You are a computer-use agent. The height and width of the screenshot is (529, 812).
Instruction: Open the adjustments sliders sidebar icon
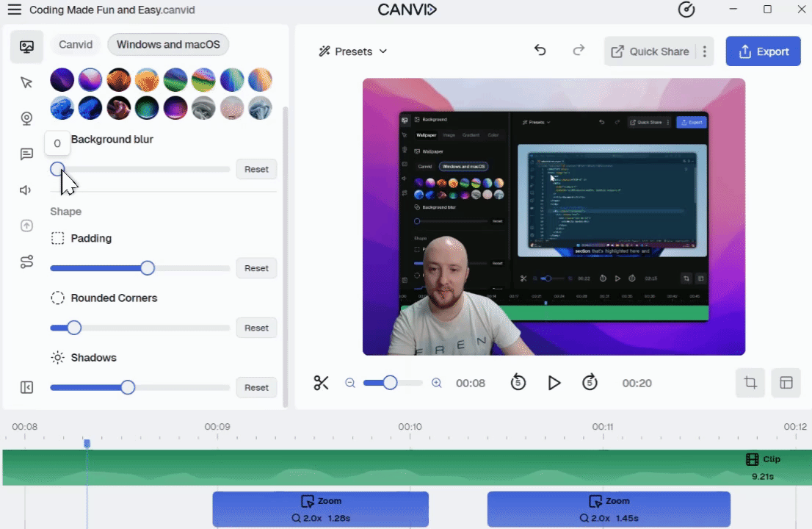pos(26,262)
